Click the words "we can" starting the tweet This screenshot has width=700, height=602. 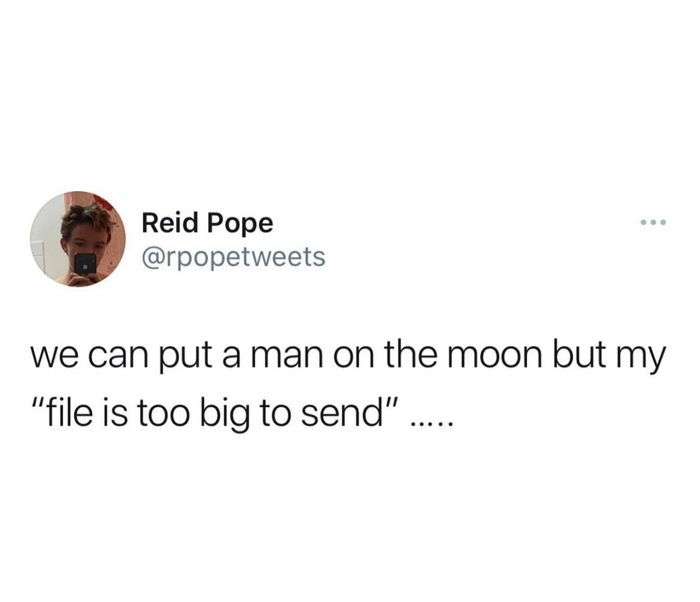click(91, 357)
